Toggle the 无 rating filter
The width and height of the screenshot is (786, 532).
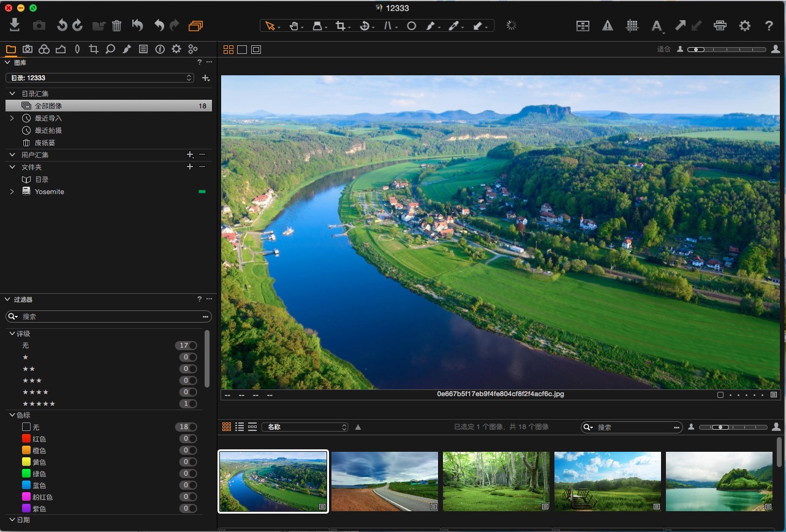coord(192,346)
